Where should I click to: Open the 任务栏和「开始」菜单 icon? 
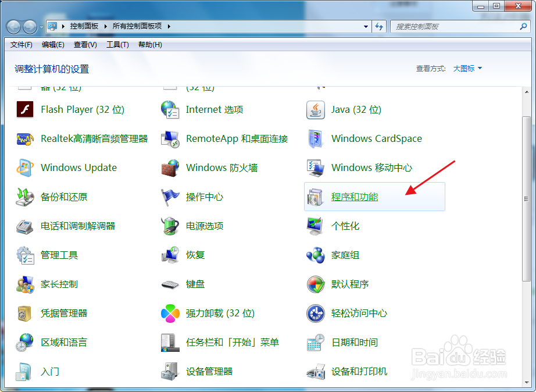coord(170,343)
